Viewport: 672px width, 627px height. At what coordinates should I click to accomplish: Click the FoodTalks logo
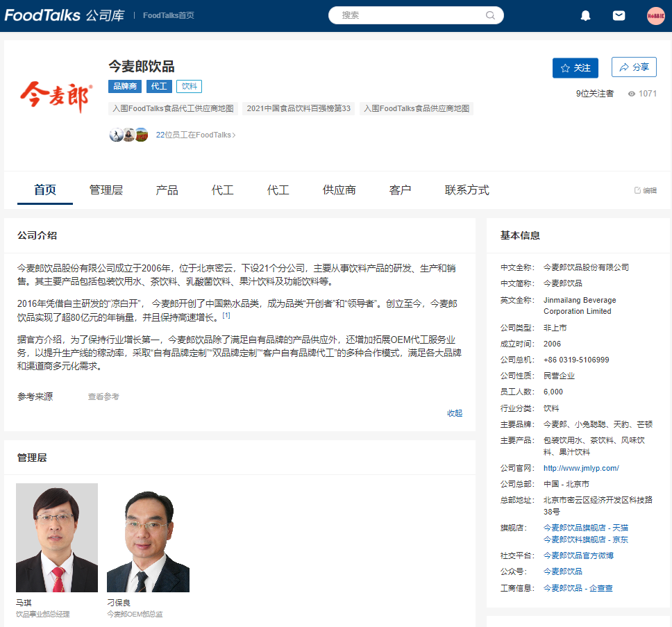[x=42, y=15]
